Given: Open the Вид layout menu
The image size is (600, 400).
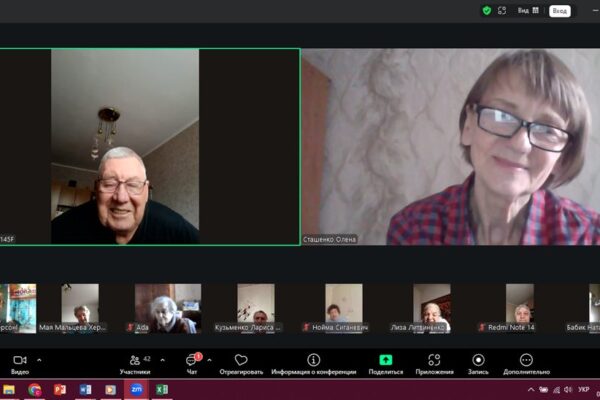Looking at the screenshot, I should click(x=528, y=10).
